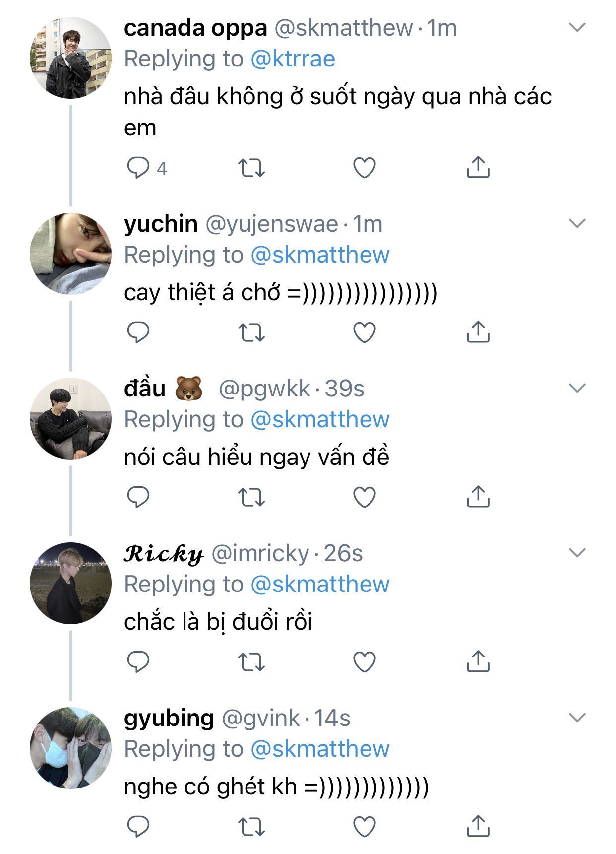
Task: Share gyubing's reply tweet
Action: coord(478,826)
